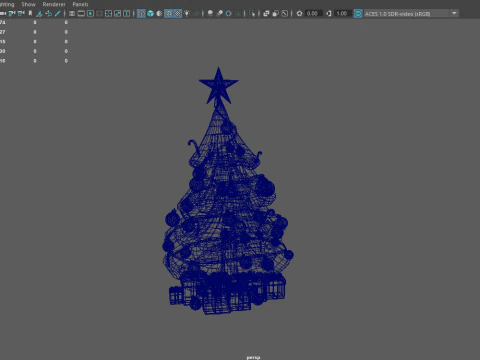Toggle multisample anti-aliasing
The height and width of the screenshot is (360, 480).
point(229,13)
